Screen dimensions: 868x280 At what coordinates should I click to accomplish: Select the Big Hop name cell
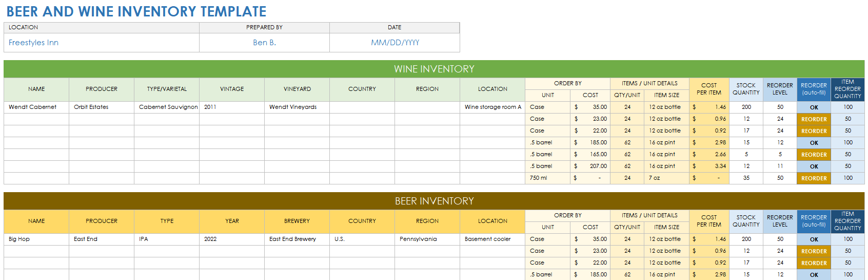pyautogui.click(x=36, y=239)
